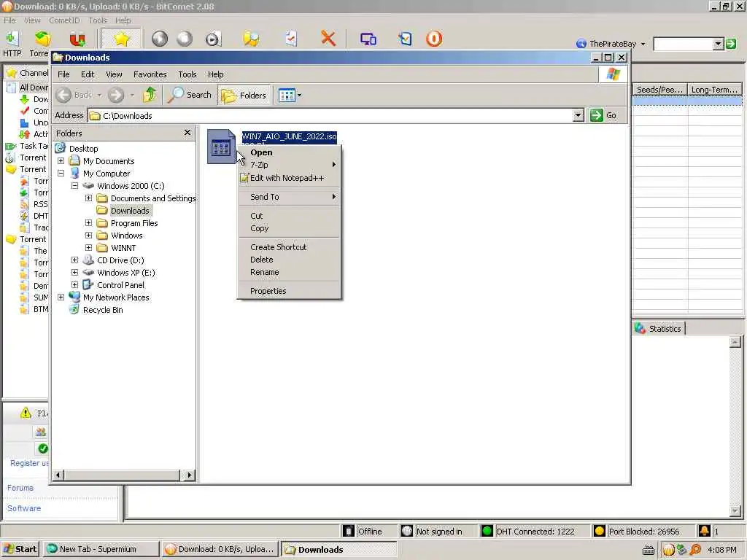Open the Software link in BitComet

(x=24, y=508)
